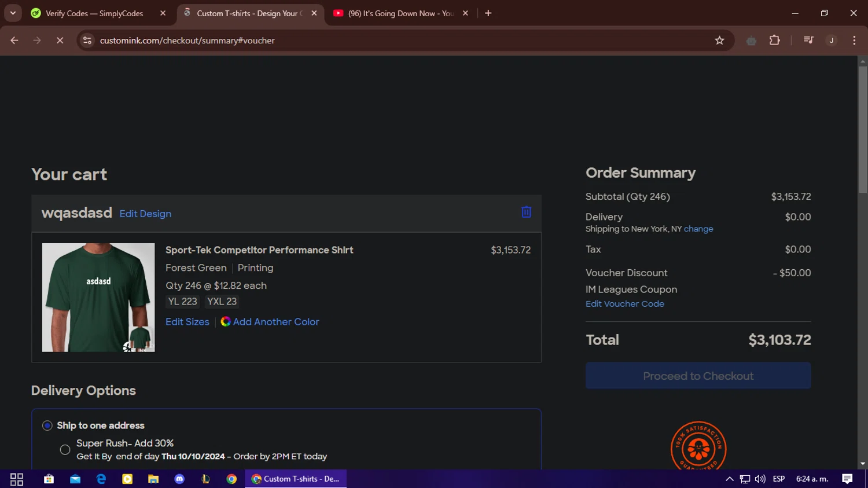Click the Proceed to Checkout button
868x488 pixels.
698,376
